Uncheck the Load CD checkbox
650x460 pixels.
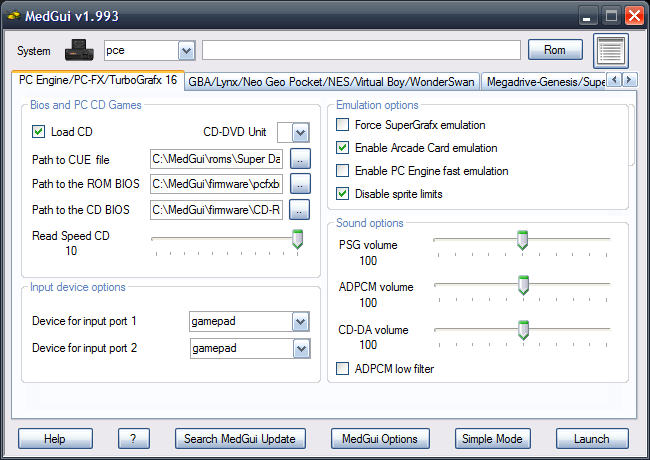point(39,132)
